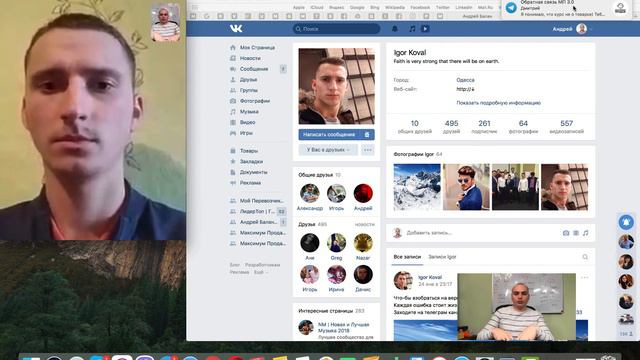Open the three-dots profile actions menu
The height and width of the screenshot is (360, 640).
click(368, 150)
